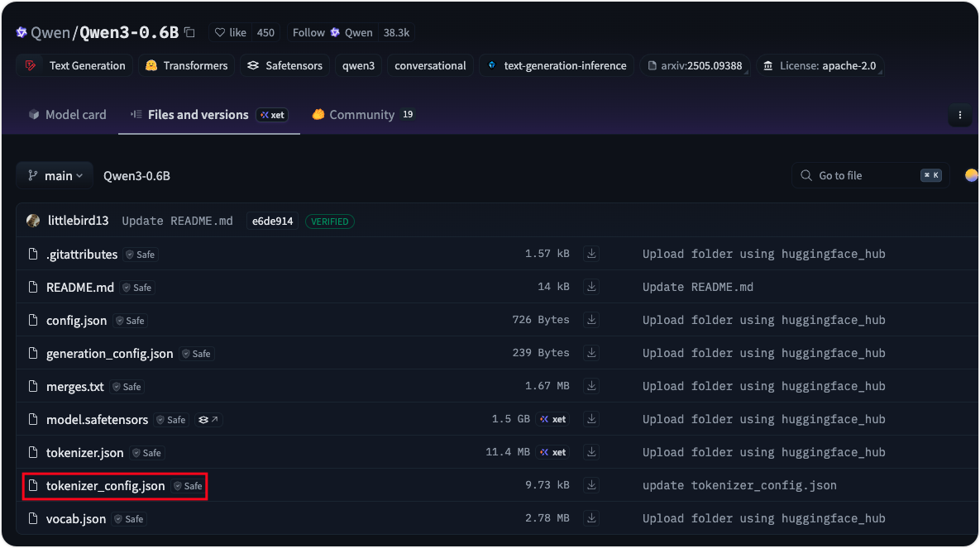The height and width of the screenshot is (548, 980).
Task: Click Safe badge next to model.safetensors
Action: click(171, 421)
